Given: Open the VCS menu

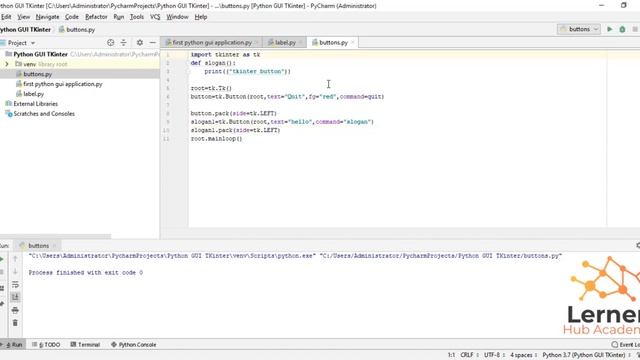Looking at the screenshot, I should (x=155, y=17).
